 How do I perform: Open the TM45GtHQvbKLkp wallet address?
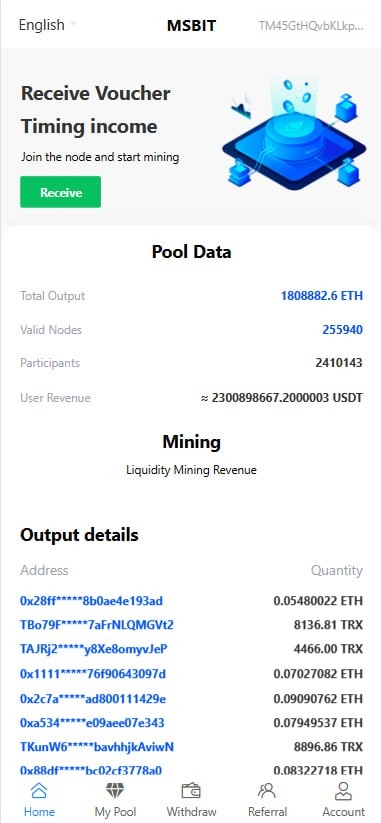pyautogui.click(x=310, y=26)
